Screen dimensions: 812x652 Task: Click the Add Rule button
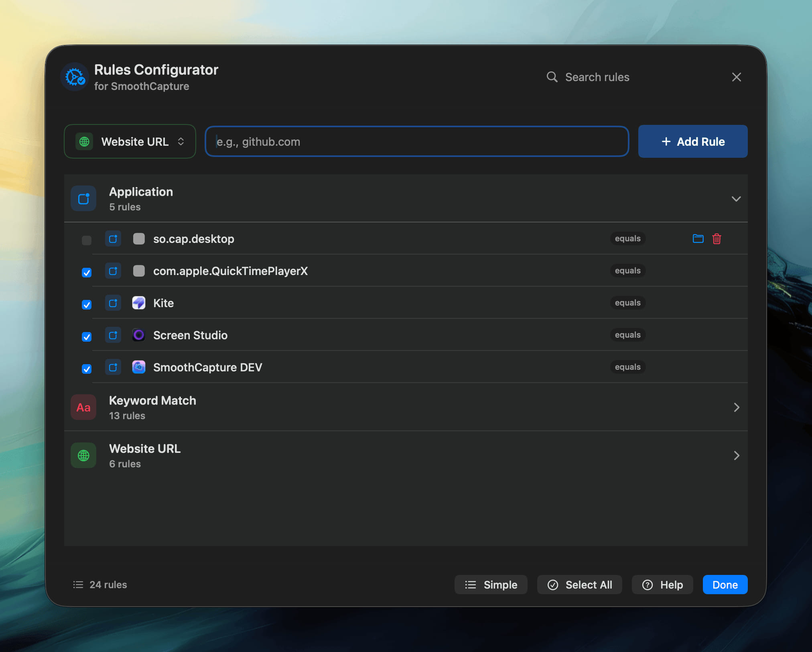692,141
